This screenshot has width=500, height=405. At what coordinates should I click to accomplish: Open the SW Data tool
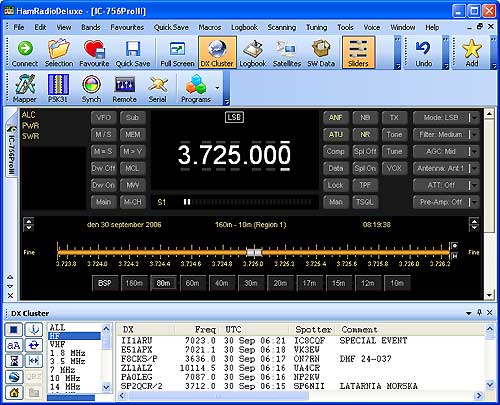pos(321,53)
